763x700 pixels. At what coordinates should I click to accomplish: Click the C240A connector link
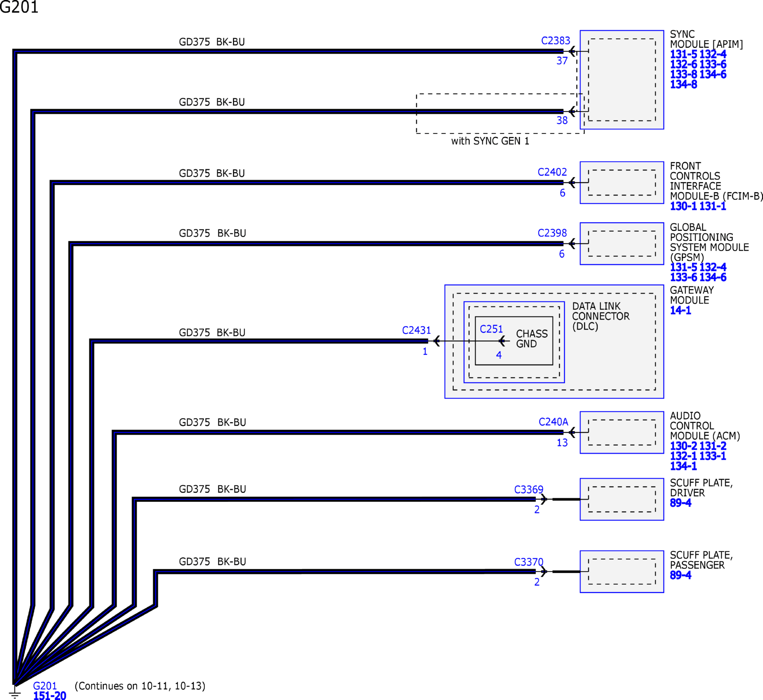(x=553, y=422)
